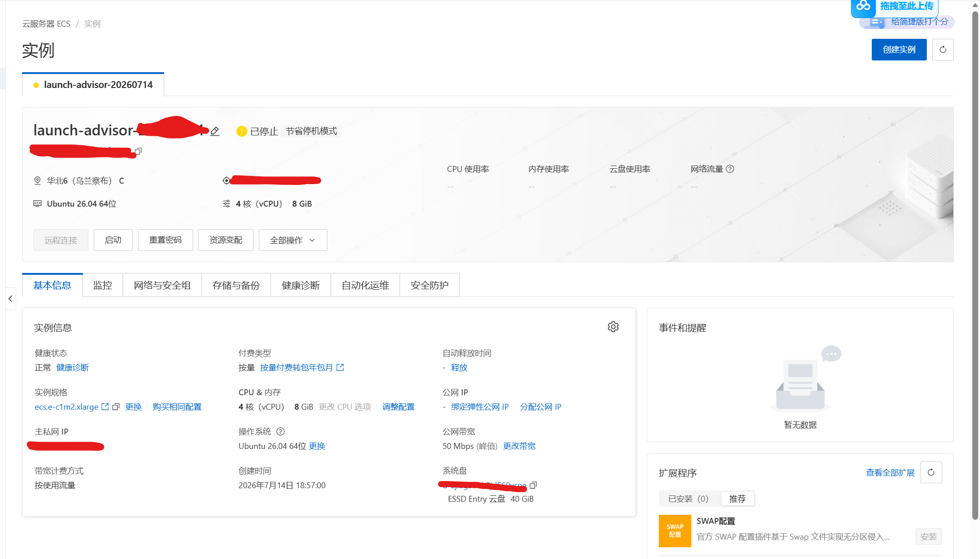
Task: Click 更换 next to Ubuntu 26.04 64位
Action: (x=317, y=446)
